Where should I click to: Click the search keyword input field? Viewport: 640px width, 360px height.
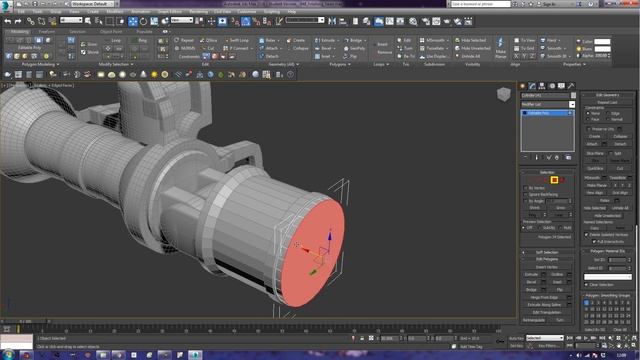(x=480, y=4)
